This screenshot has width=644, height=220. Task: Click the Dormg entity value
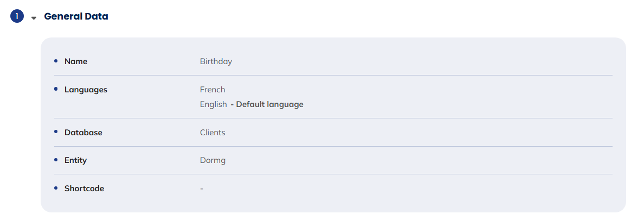(212, 160)
